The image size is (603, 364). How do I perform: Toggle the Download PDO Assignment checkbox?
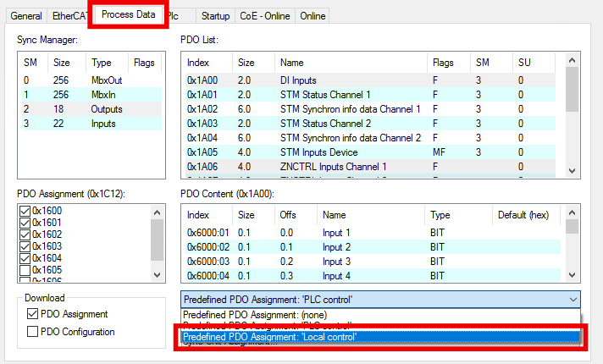coord(33,314)
